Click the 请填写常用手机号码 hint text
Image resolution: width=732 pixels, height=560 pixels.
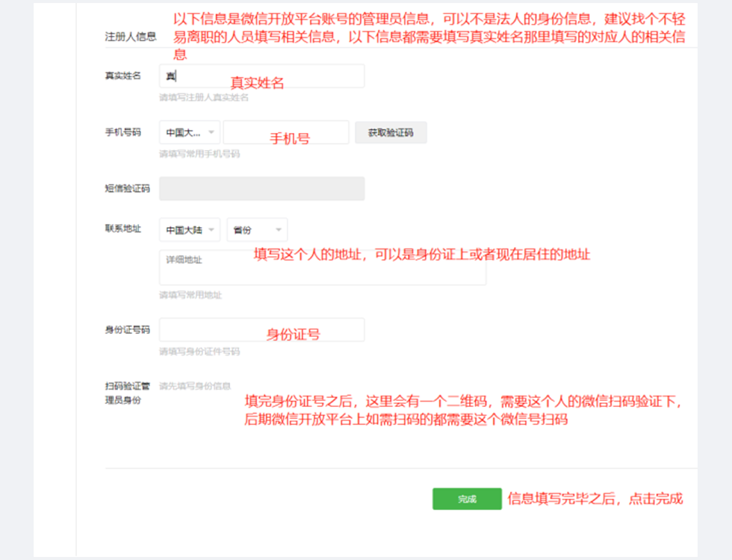[199, 154]
